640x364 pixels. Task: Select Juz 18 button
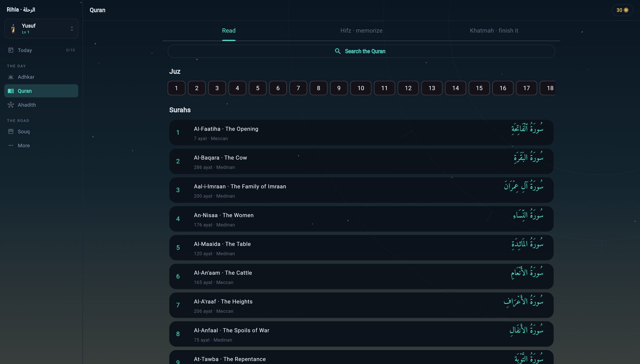[x=548, y=88]
